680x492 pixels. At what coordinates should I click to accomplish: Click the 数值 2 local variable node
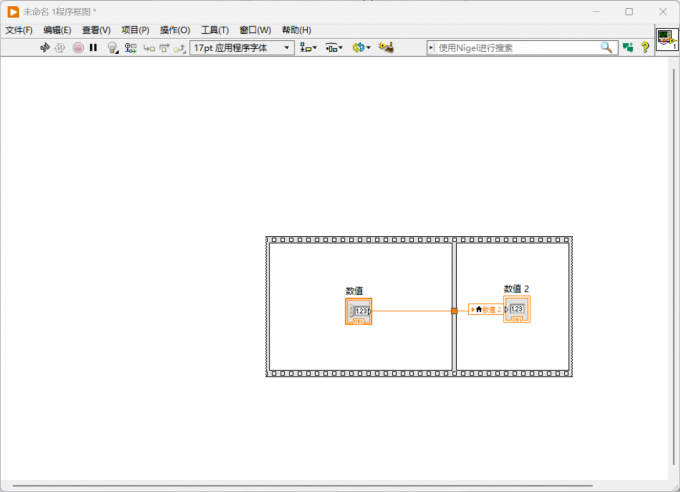[x=486, y=309]
